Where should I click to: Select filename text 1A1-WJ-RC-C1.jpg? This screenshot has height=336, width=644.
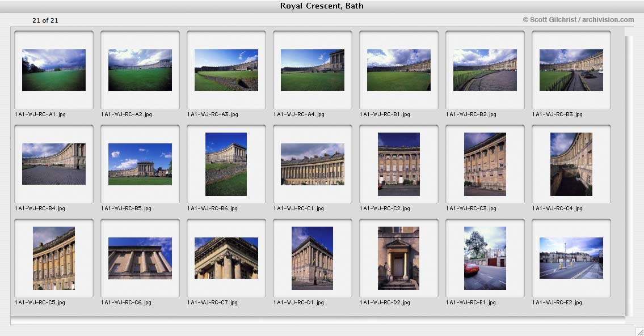[298, 209]
